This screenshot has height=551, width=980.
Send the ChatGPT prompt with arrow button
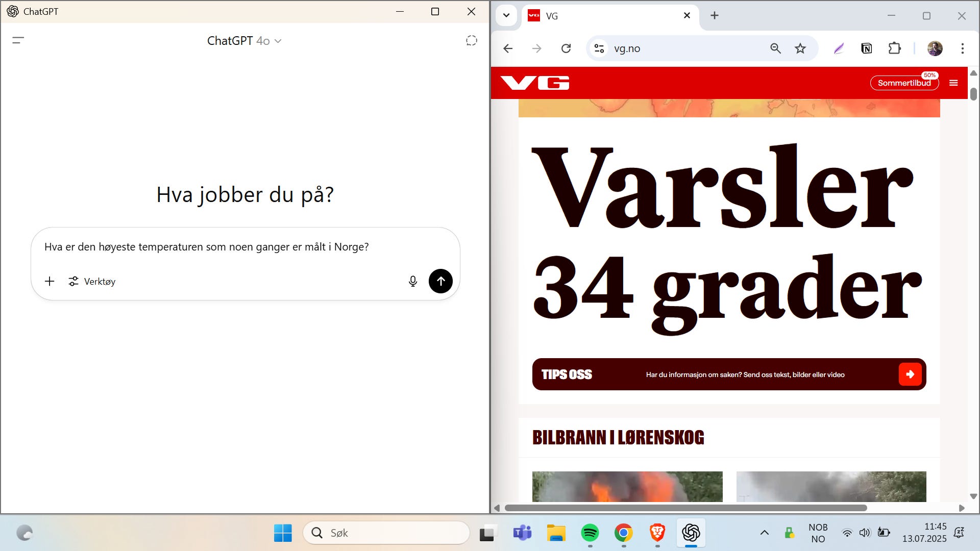tap(440, 281)
